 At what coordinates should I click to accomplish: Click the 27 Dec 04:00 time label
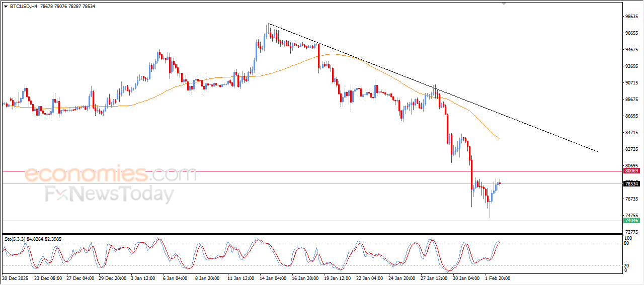pos(80,277)
